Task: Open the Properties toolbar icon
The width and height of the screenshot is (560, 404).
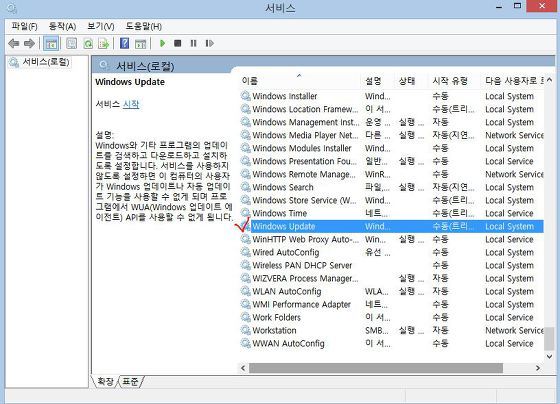Action: coord(71,44)
